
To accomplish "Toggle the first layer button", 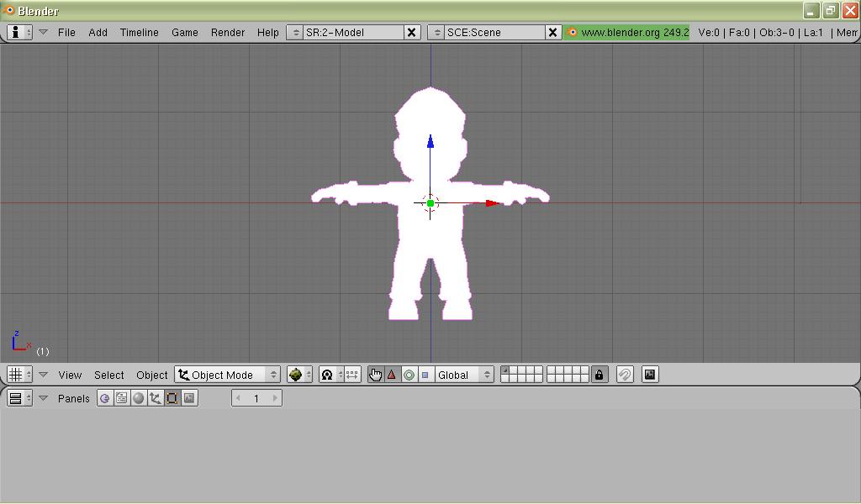I will click(x=504, y=370).
